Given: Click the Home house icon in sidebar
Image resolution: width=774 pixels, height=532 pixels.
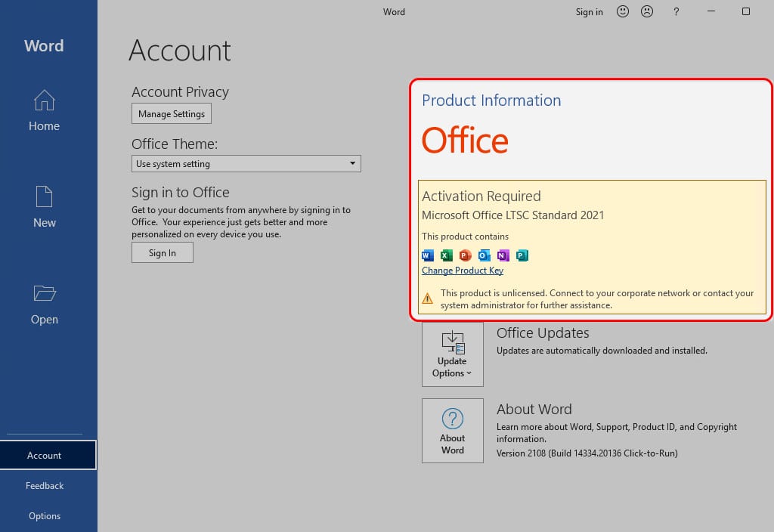Looking at the screenshot, I should point(45,101).
